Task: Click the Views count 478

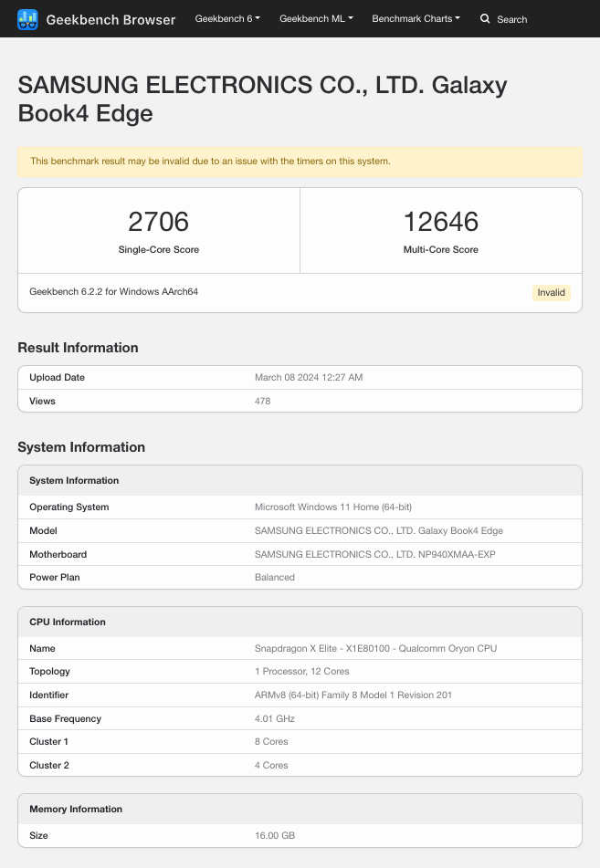Action: (262, 402)
